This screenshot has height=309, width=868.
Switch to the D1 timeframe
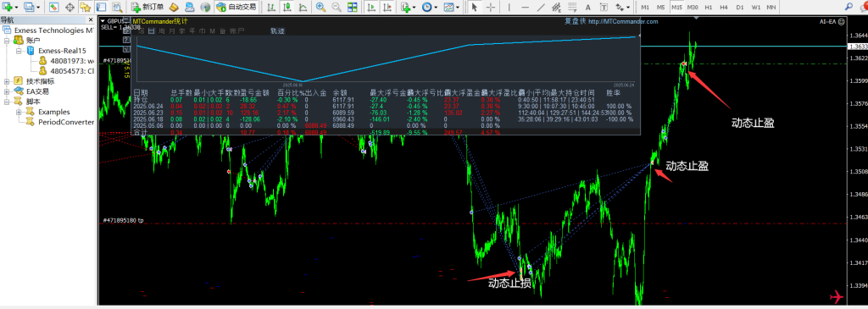(x=739, y=7)
